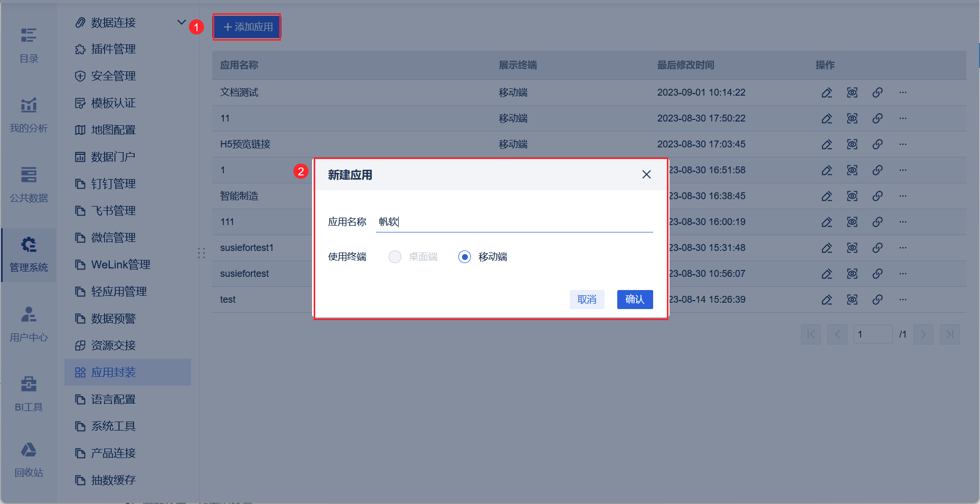Jump to the last page of results
This screenshot has height=504, width=980.
tap(950, 334)
